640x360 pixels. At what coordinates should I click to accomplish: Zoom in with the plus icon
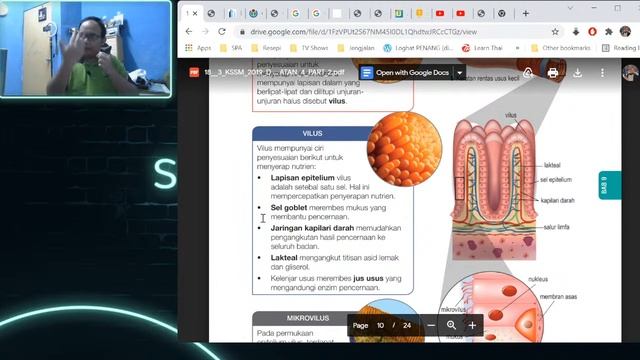472,325
